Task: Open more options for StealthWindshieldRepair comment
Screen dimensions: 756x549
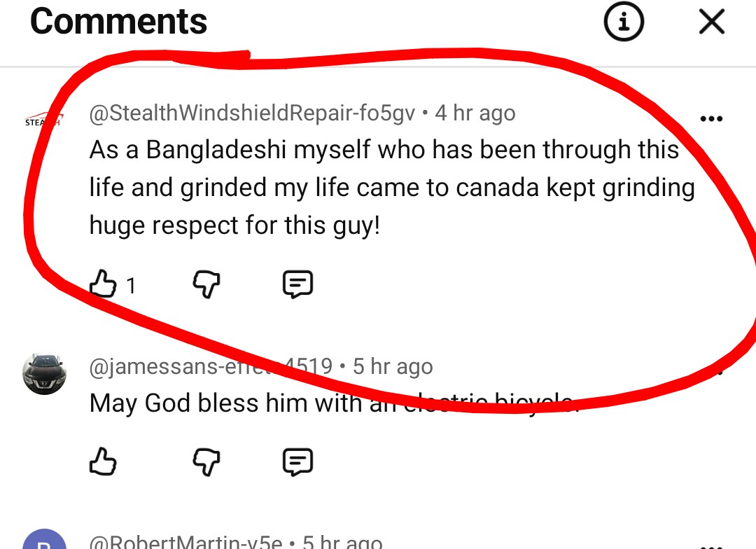Action: [711, 118]
